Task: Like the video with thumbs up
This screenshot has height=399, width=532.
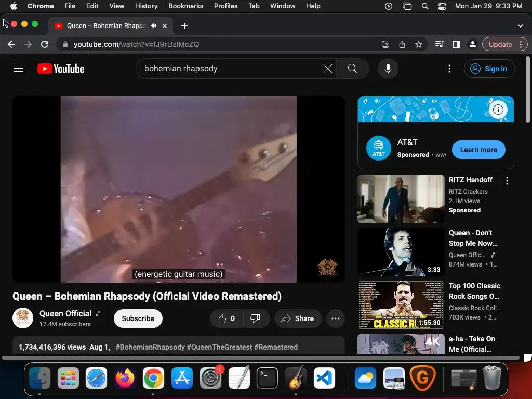Action: pos(226,318)
